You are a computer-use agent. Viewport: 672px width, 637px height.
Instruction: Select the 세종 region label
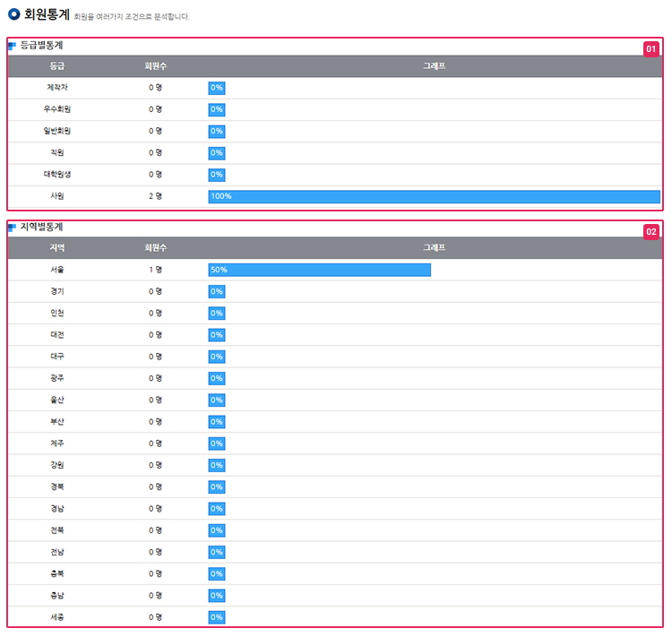pos(57,617)
